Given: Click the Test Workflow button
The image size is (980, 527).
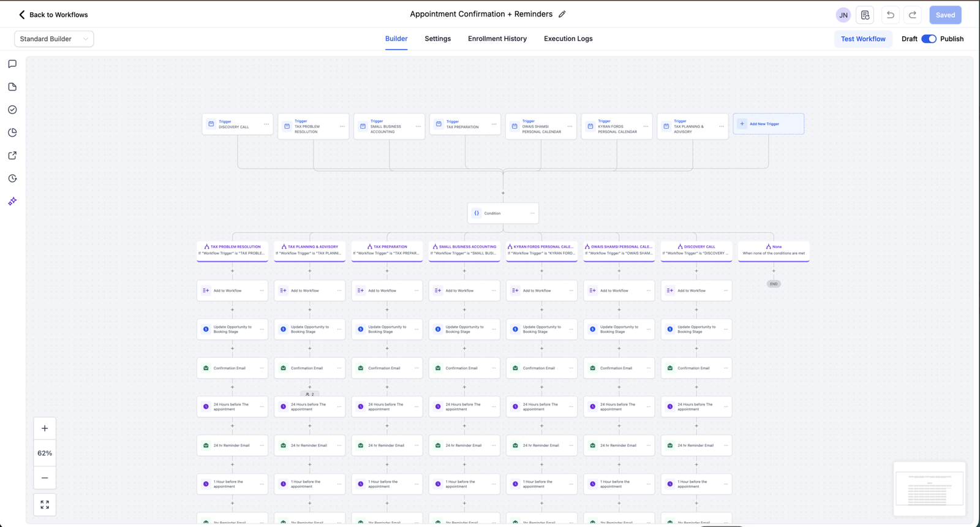Looking at the screenshot, I should pos(862,39).
